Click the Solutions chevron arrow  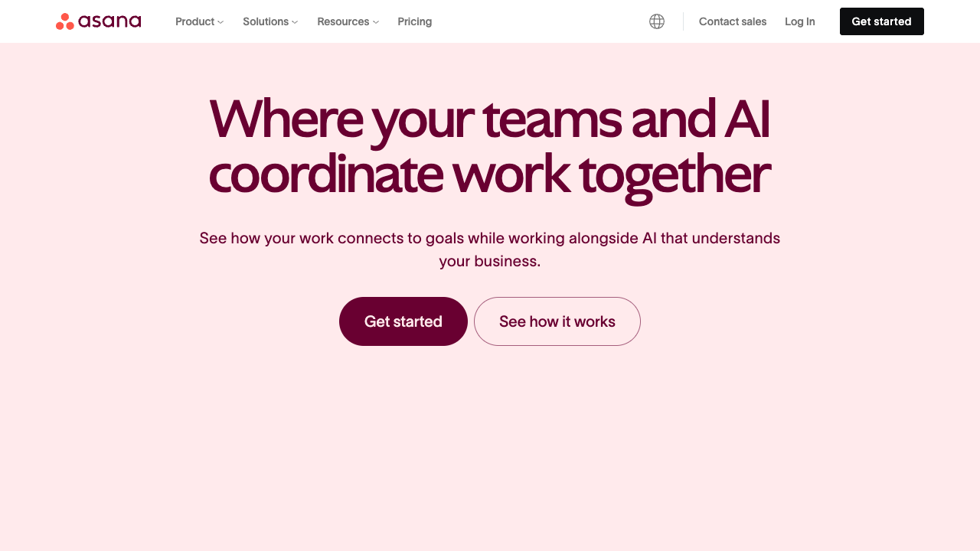pos(295,22)
